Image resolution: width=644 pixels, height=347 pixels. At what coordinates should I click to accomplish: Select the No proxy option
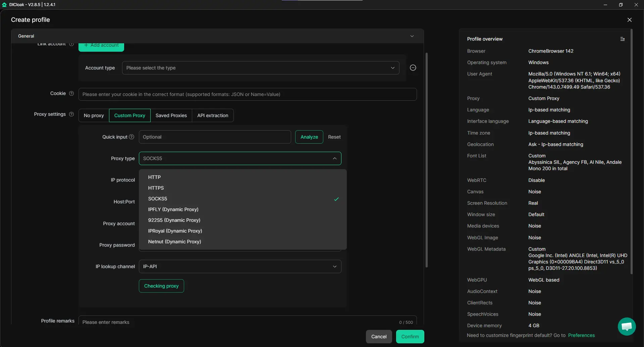pyautogui.click(x=94, y=115)
